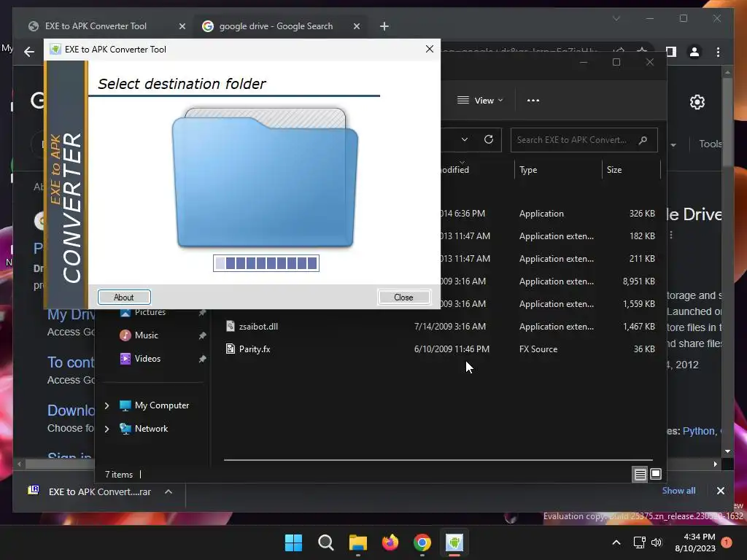Click the large blue destination folder image

[x=265, y=178]
